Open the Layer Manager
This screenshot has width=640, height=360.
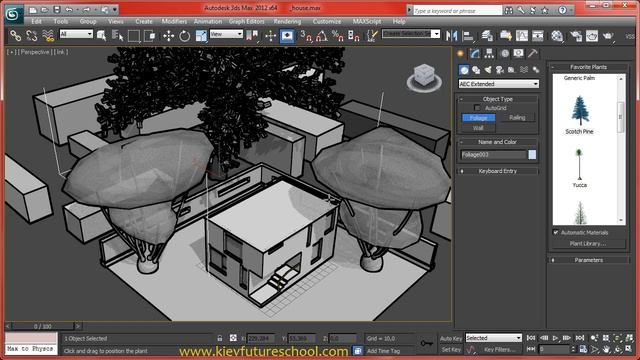click(487, 36)
